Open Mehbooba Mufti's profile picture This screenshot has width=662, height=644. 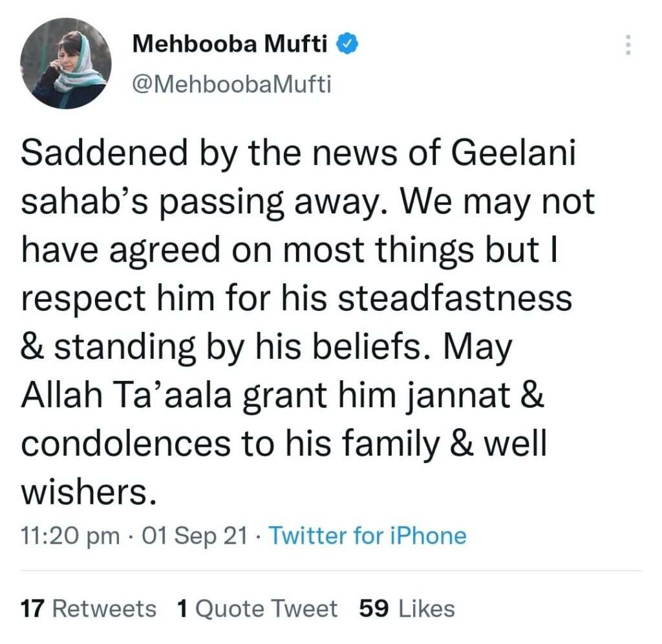pyautogui.click(x=66, y=63)
